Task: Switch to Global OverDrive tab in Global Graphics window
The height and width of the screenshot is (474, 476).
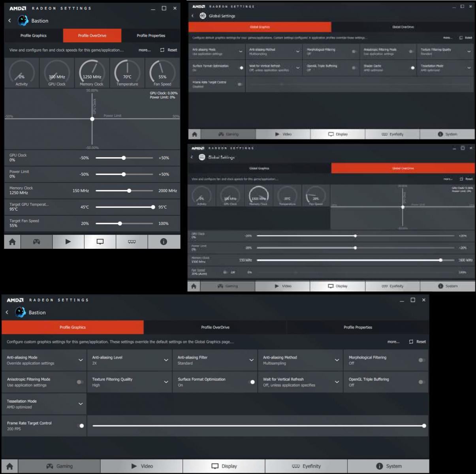Action: pos(403,27)
